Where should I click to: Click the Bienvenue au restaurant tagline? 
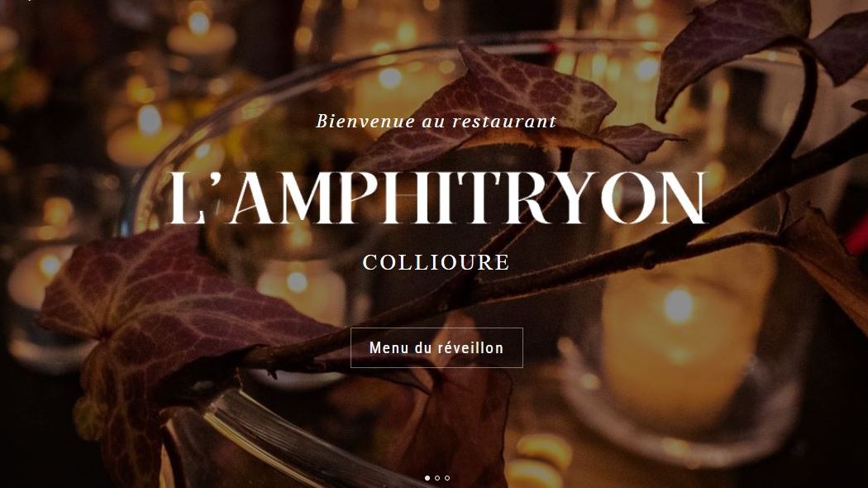436,122
